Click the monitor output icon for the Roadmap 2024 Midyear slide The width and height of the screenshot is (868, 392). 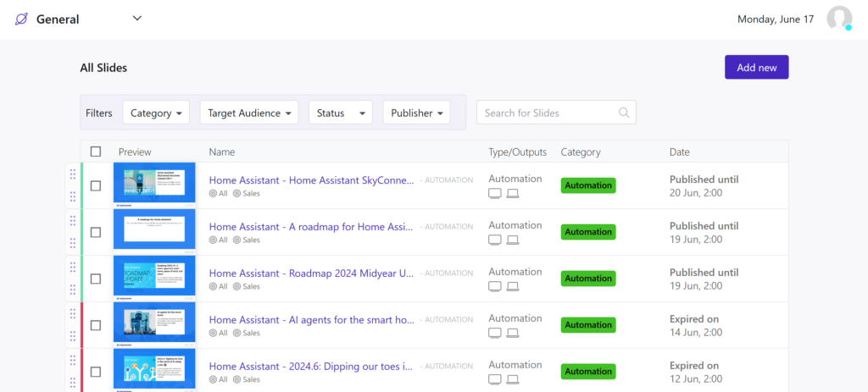click(495, 286)
